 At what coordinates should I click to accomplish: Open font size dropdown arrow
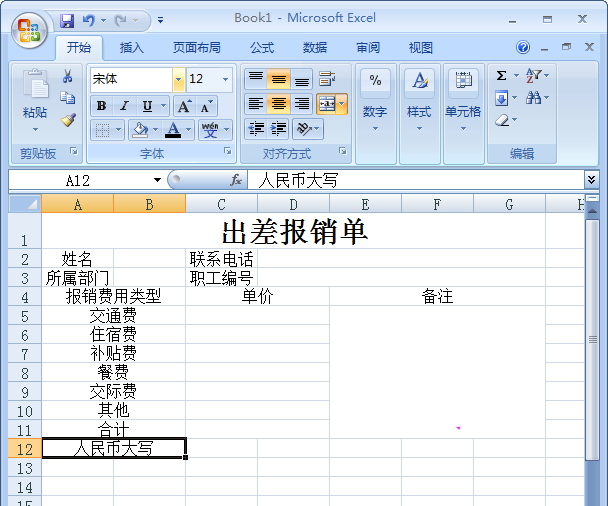point(225,79)
